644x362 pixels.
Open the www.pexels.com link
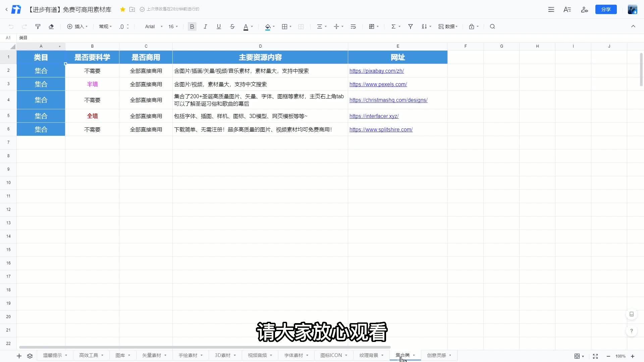pos(378,84)
